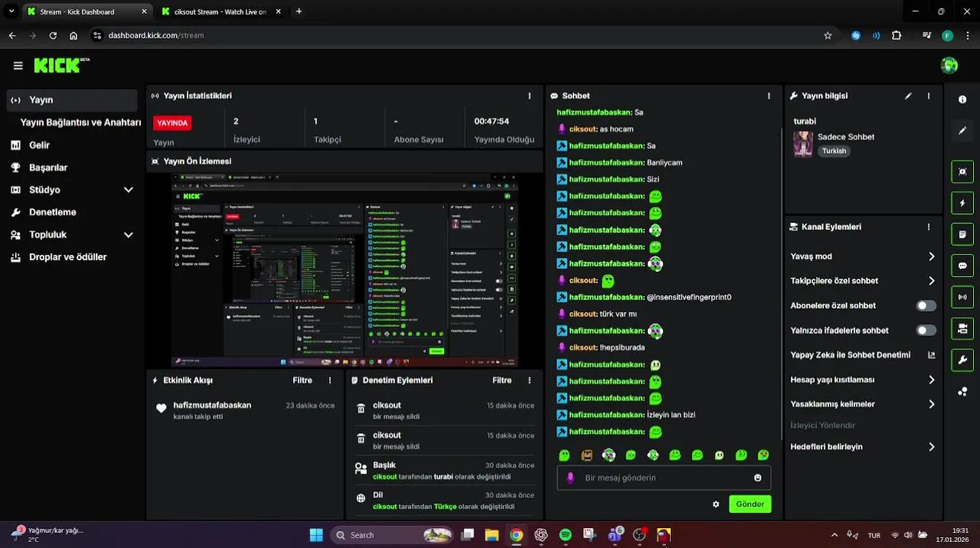Toggle the stream preview widget icon in the sidebar
This screenshot has height=548, width=980.
(962, 171)
